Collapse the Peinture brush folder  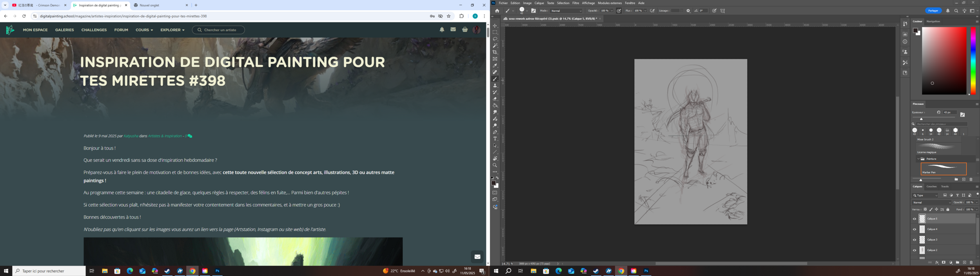918,159
